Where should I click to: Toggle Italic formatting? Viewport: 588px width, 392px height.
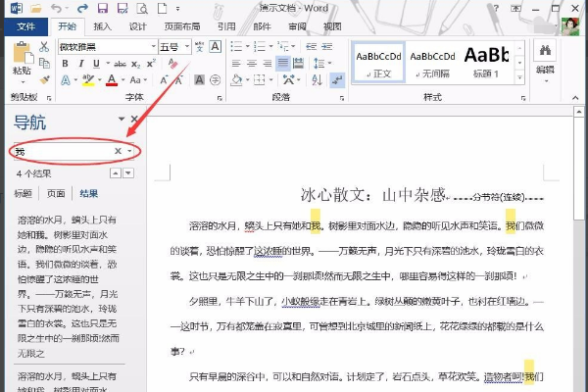[81, 64]
